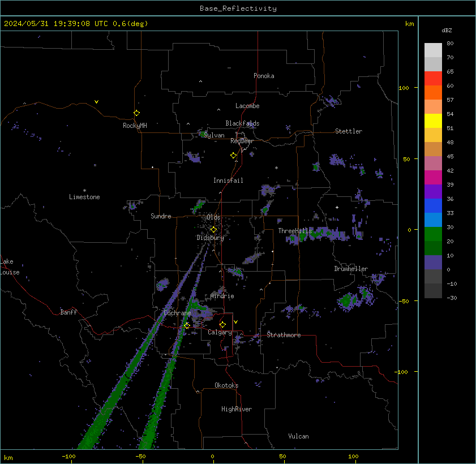Click the ThreeHills town label
The height and width of the screenshot is (464, 476).
tap(295, 231)
